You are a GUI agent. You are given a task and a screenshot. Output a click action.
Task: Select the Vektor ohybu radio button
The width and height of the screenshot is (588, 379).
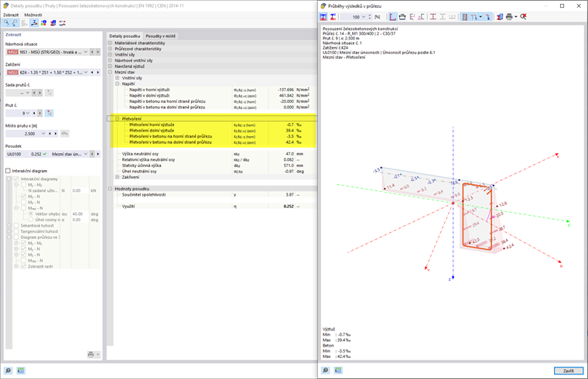31,213
